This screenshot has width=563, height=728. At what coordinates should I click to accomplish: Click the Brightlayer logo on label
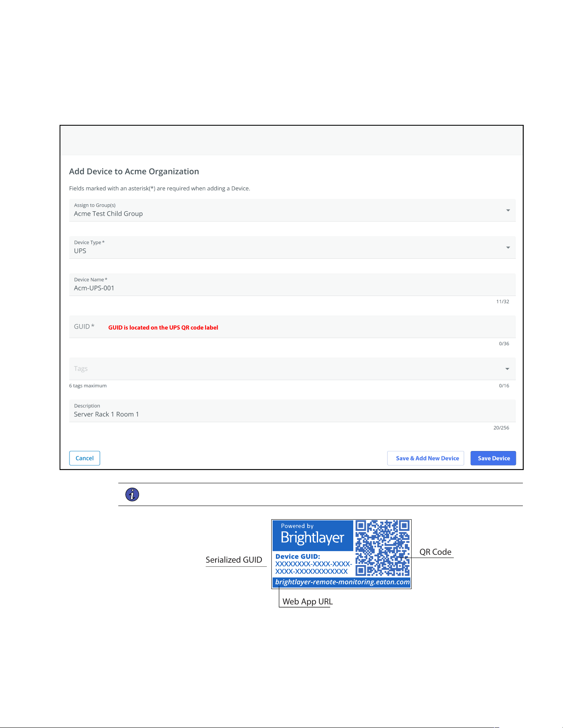[x=313, y=535]
